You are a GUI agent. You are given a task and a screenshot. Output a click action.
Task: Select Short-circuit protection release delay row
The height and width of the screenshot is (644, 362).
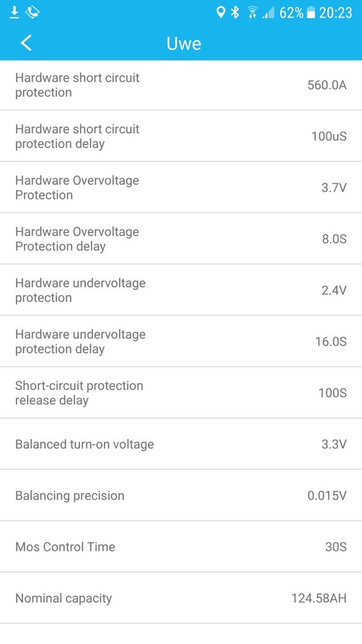pos(181,392)
